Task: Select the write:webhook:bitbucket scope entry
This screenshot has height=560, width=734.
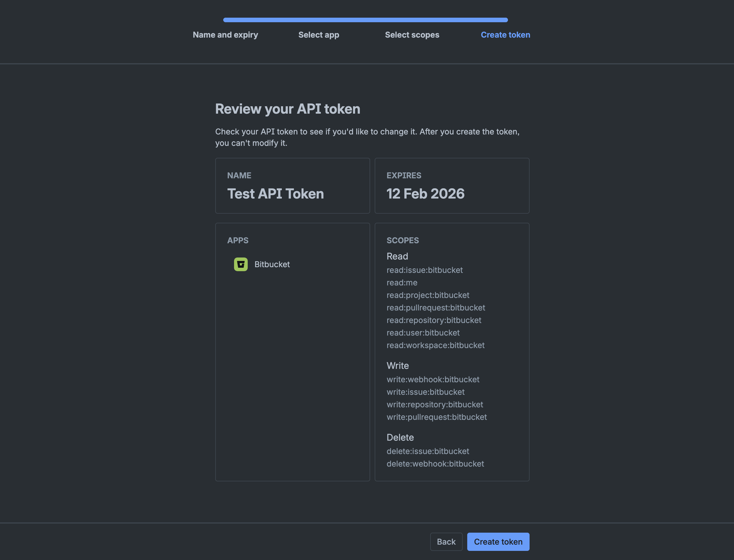Action: point(433,379)
